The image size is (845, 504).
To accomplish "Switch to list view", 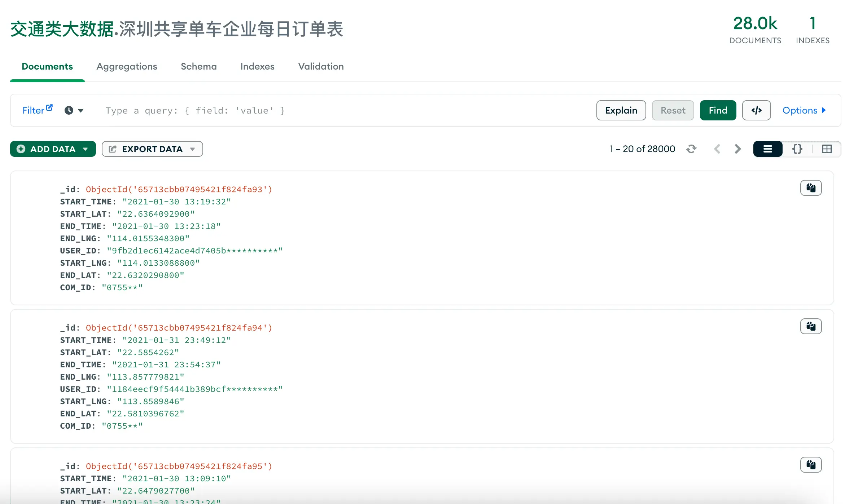I will pyautogui.click(x=768, y=149).
